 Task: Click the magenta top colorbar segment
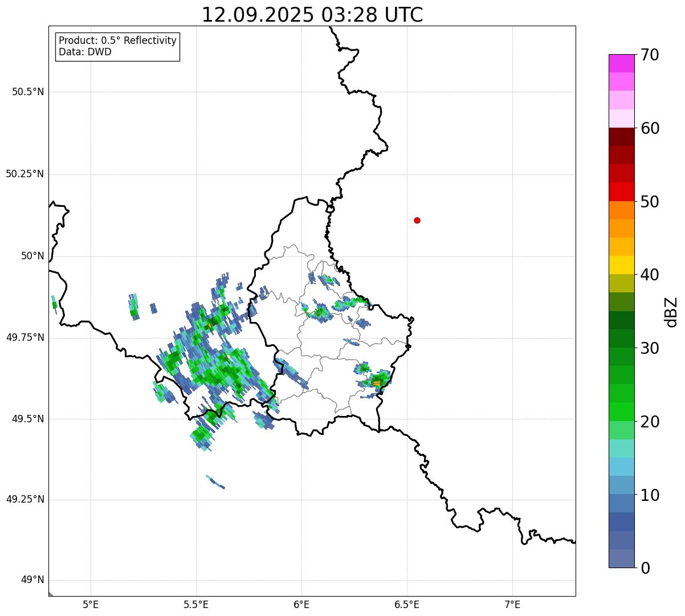(622, 63)
